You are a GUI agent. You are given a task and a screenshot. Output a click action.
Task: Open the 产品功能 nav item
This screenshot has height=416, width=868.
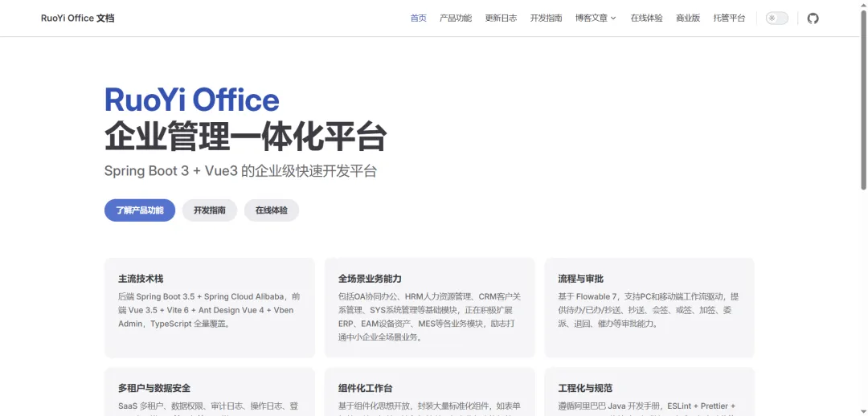456,18
